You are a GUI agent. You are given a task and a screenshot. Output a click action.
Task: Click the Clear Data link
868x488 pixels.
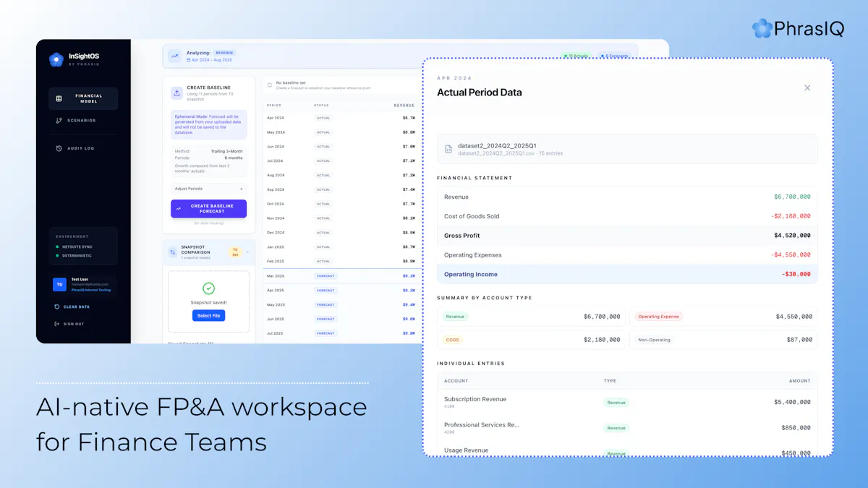[x=77, y=307]
